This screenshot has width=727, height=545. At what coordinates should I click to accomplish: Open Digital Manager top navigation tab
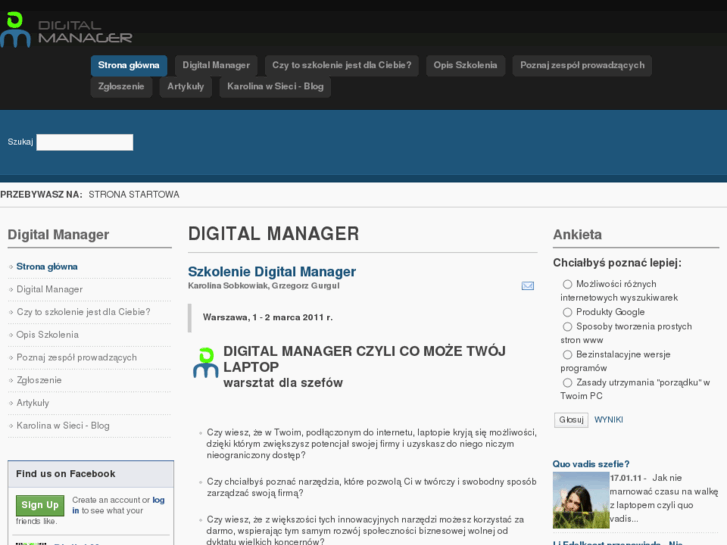coord(216,65)
